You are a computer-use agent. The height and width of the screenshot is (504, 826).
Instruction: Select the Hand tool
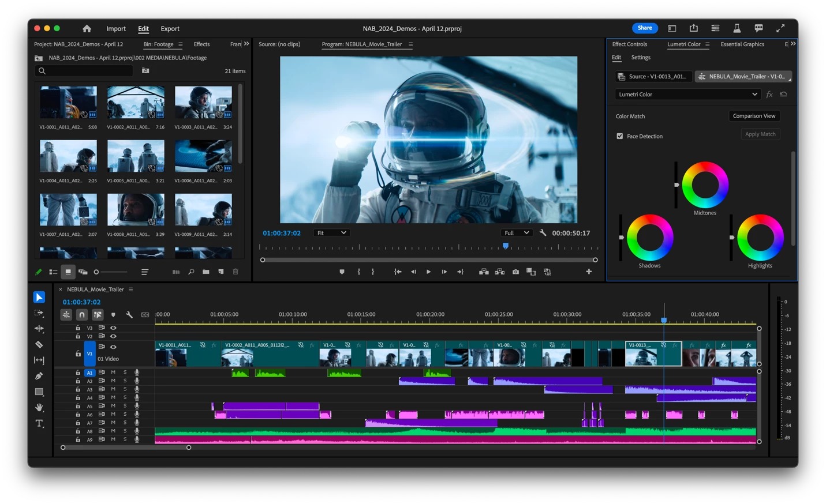(x=39, y=408)
